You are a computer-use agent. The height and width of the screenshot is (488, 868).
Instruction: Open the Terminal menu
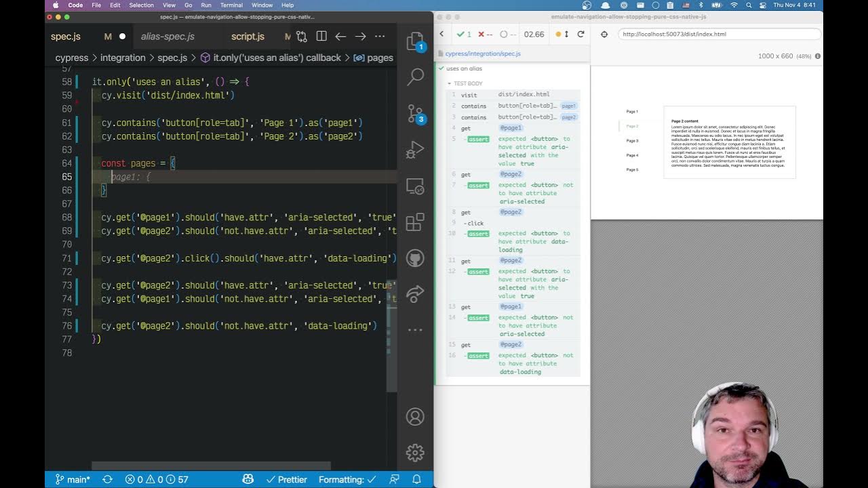[231, 5]
